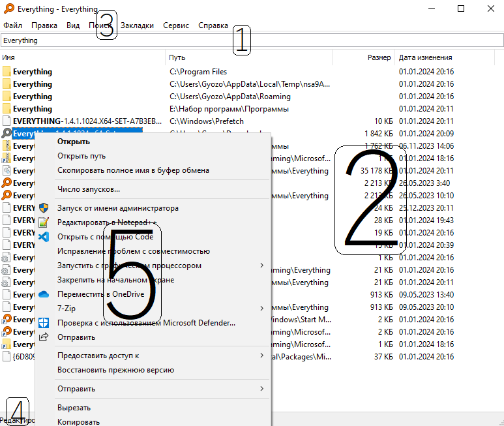Click the folder icon of Everything in C:\Program Files
Image resolution: width=504 pixels, height=426 pixels.
[7, 71]
